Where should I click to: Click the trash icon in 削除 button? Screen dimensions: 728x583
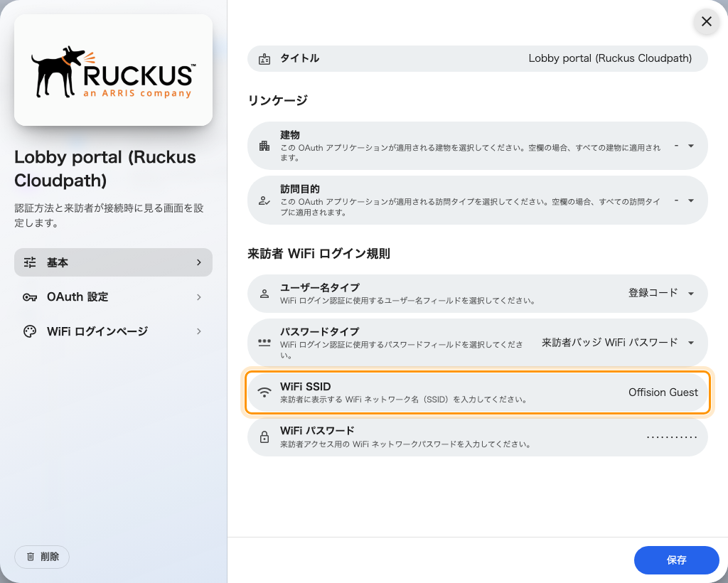coord(31,557)
